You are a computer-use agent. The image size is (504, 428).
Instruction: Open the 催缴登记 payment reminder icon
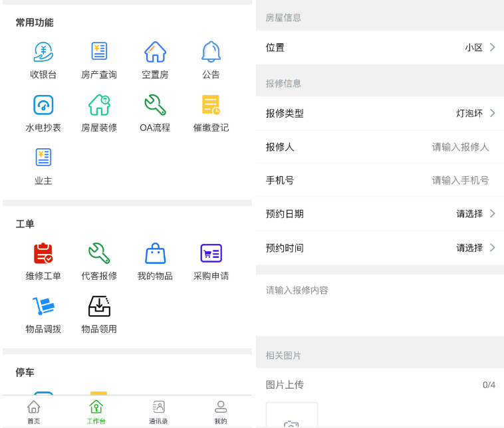point(211,106)
